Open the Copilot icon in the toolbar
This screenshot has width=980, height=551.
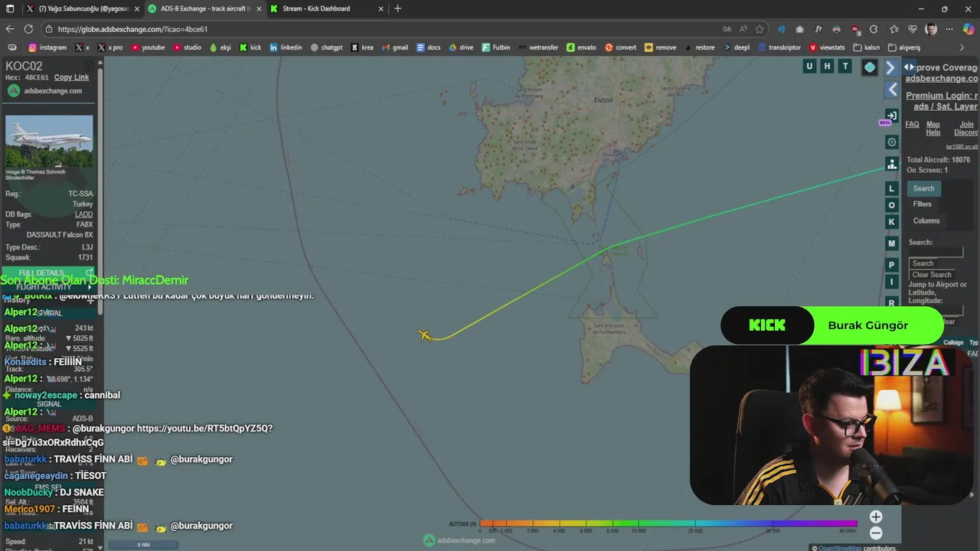tap(969, 29)
